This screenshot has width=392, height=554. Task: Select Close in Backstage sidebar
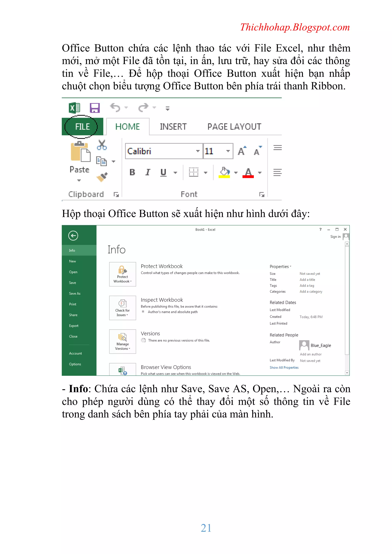coord(79,336)
